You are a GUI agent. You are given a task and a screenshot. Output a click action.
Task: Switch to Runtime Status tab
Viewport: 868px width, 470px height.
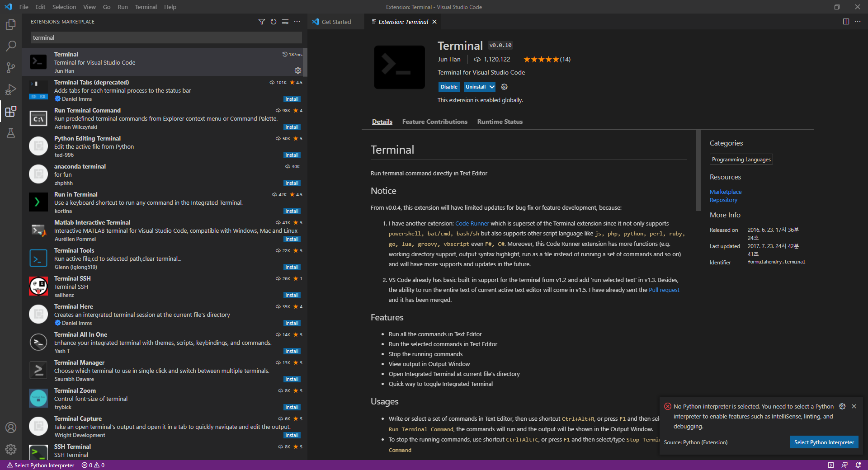pyautogui.click(x=500, y=122)
